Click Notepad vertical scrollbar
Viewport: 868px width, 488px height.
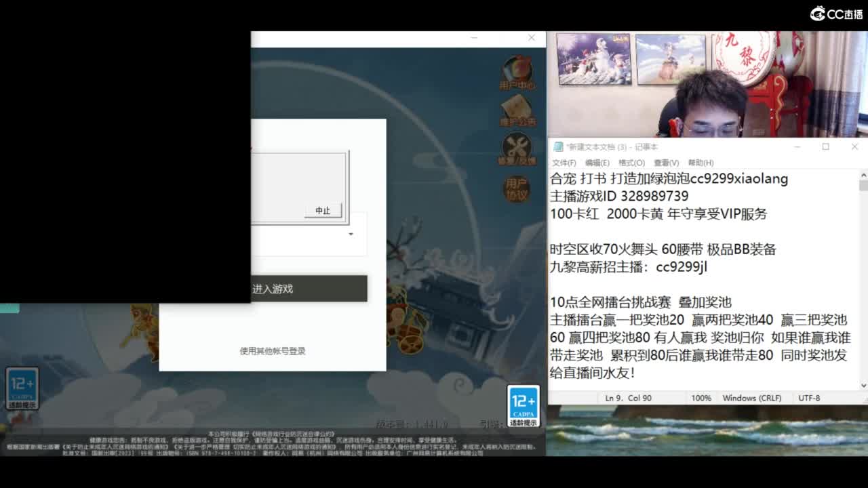coord(863,280)
